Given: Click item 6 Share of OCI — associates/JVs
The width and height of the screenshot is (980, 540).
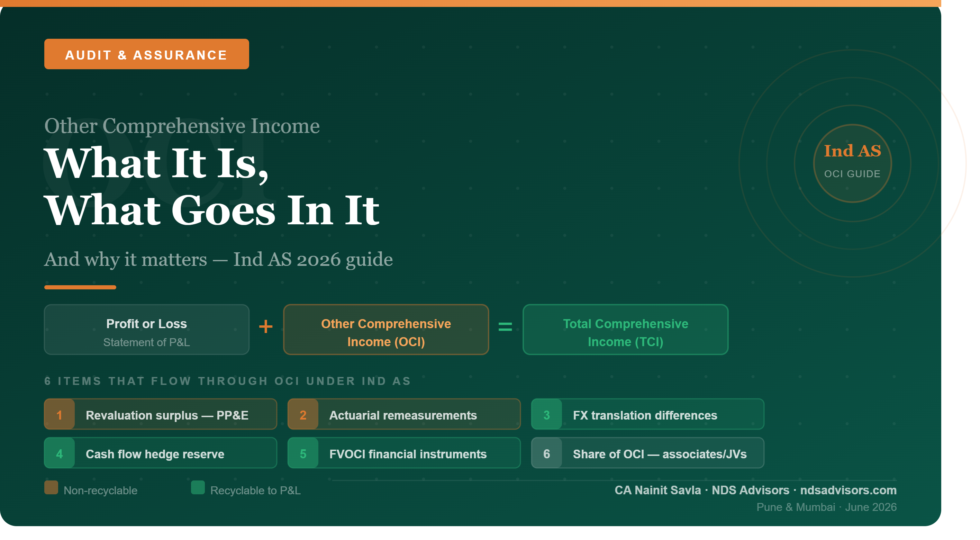Looking at the screenshot, I should (x=647, y=453).
